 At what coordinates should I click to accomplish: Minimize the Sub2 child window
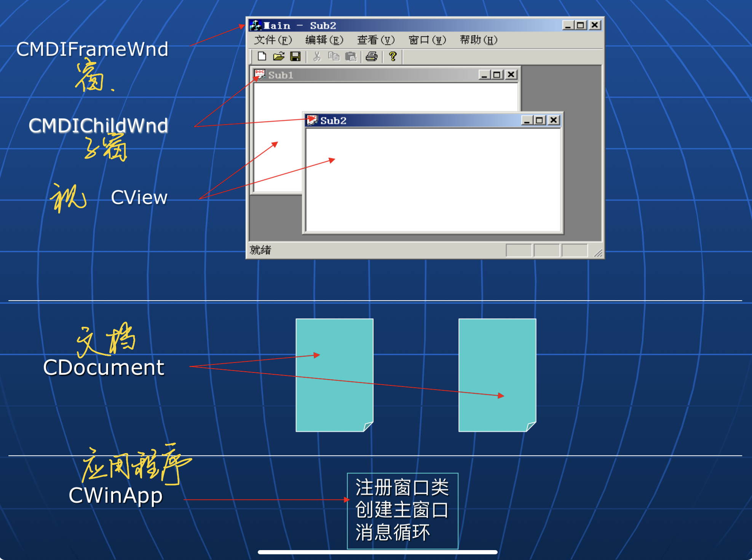[x=527, y=120]
